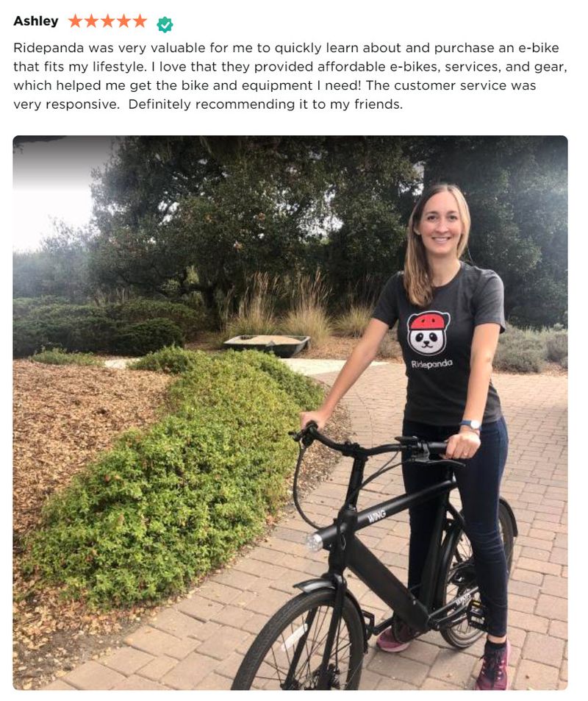Click the word Ridepanda starting the review
Screen dimensions: 588x701
click(49, 48)
